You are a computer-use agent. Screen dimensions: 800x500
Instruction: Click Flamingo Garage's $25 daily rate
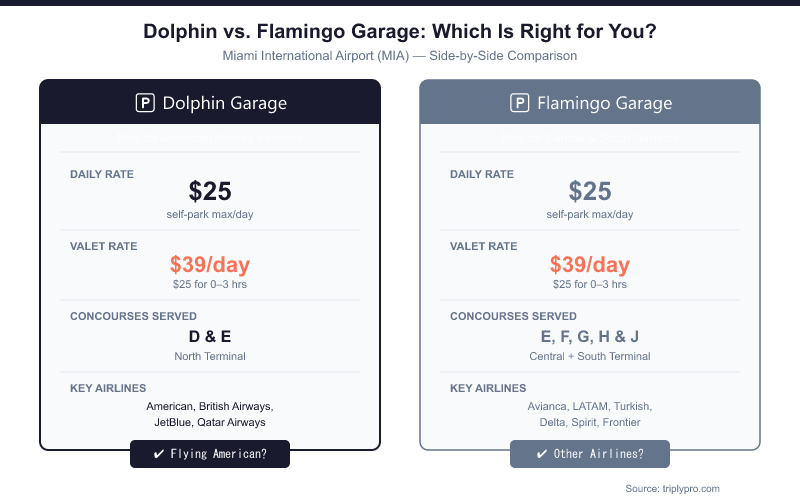coord(590,191)
